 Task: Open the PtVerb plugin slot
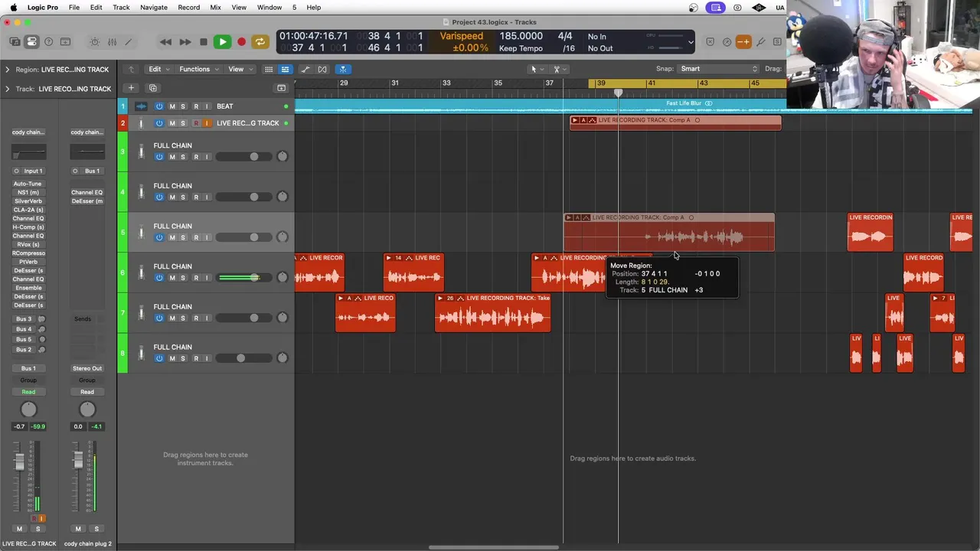point(28,262)
